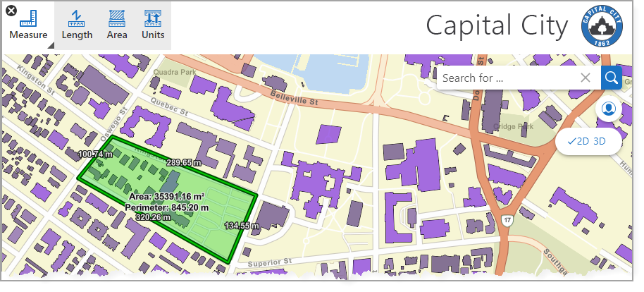Screen dimensions: 644x292
Task: Open the Units settings tool
Action: point(153,25)
